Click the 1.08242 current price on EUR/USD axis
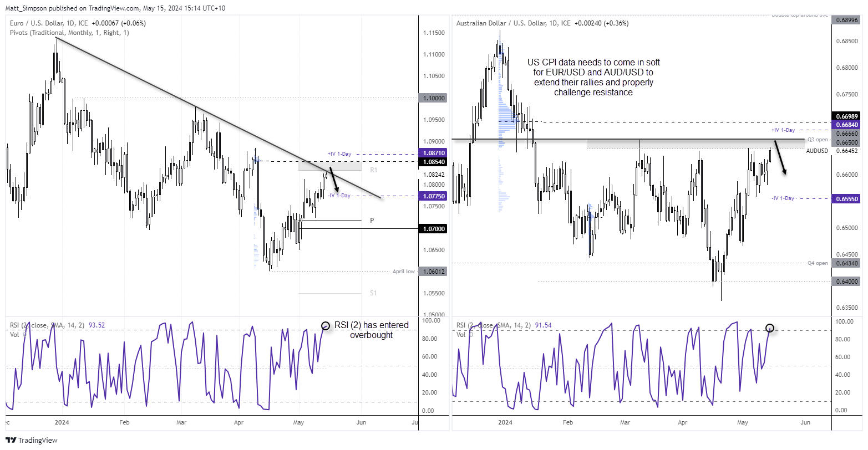868x450 pixels. point(434,173)
